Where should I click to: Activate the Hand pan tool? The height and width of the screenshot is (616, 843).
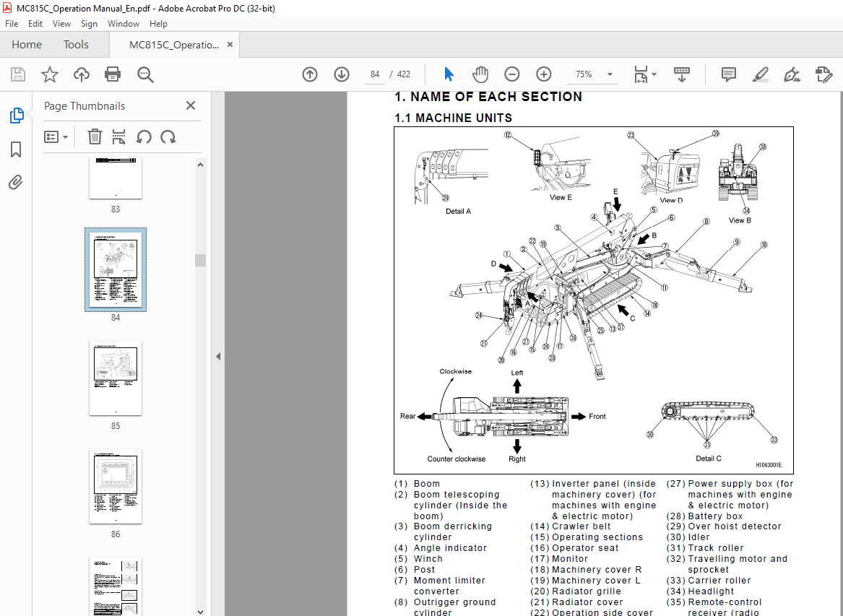(x=480, y=74)
